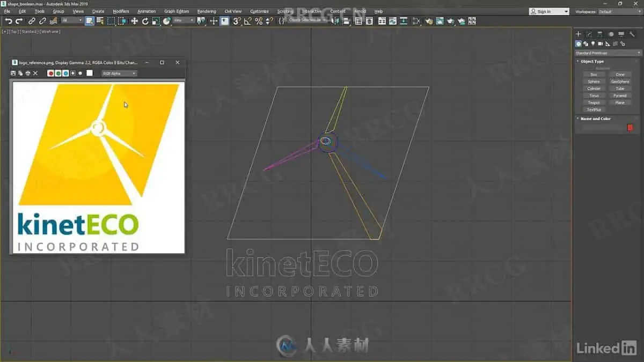The image size is (644, 362).
Task: Switch to the Utilities wrench panel tab
Action: click(x=632, y=34)
